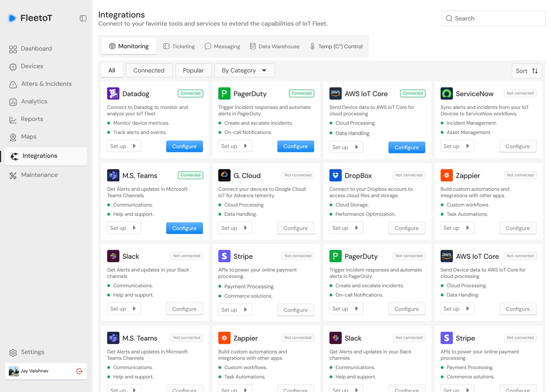Toggle the Connected filter
Screen dimensions: 551x392
149,70
